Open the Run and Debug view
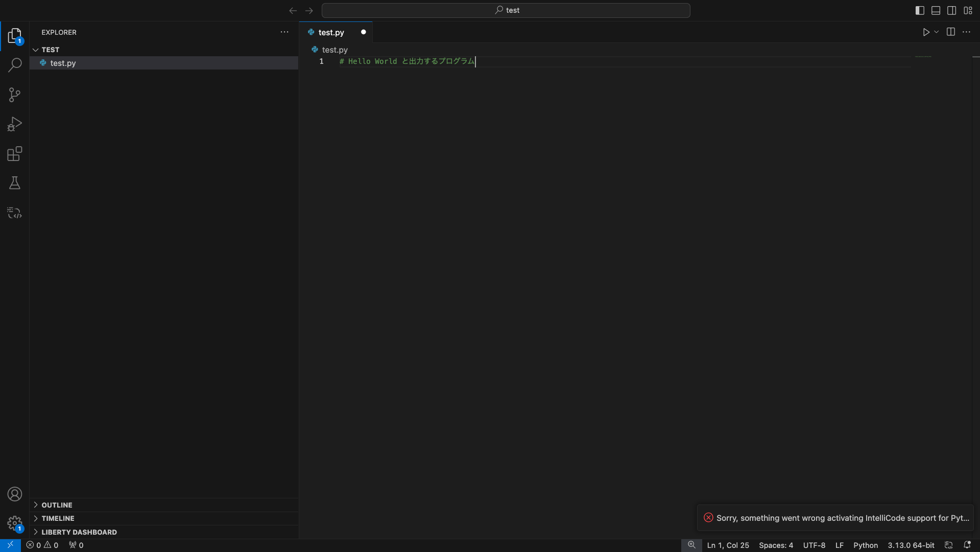 click(x=15, y=124)
